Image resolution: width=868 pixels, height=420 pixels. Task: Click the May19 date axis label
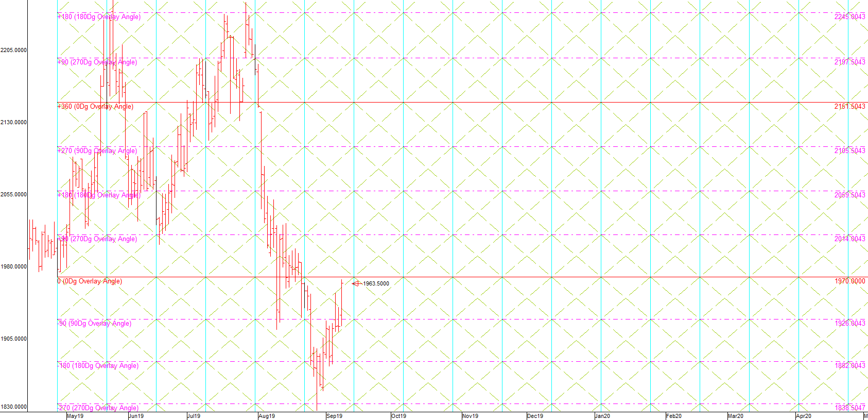point(75,416)
